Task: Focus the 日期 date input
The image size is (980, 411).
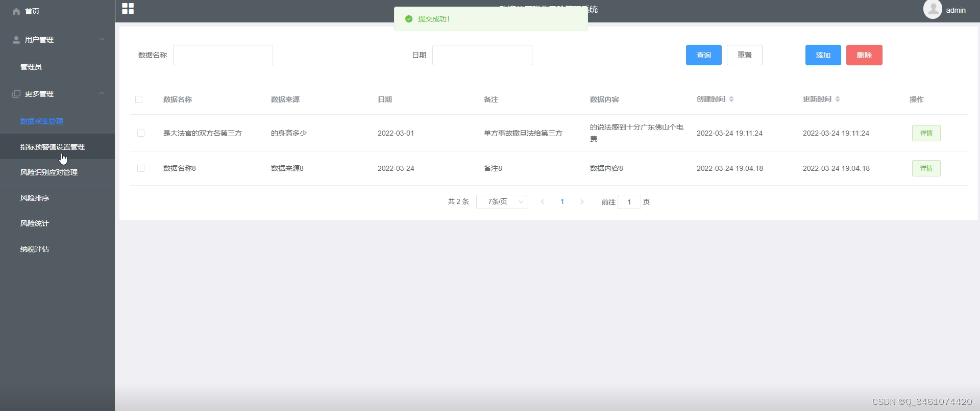Action: [482, 55]
